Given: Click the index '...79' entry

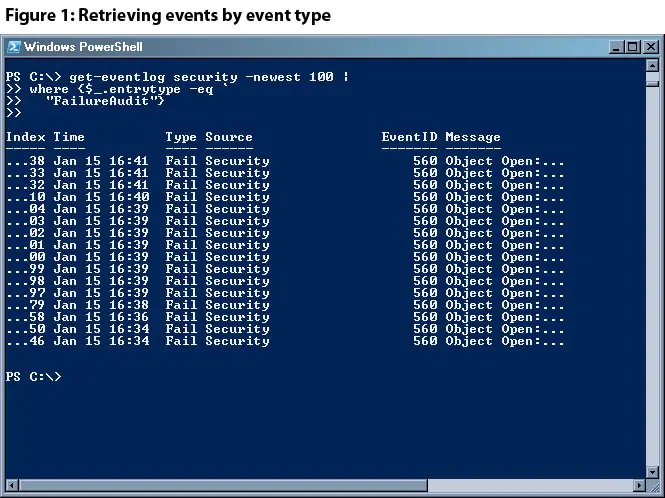Looking at the screenshot, I should [x=25, y=305].
